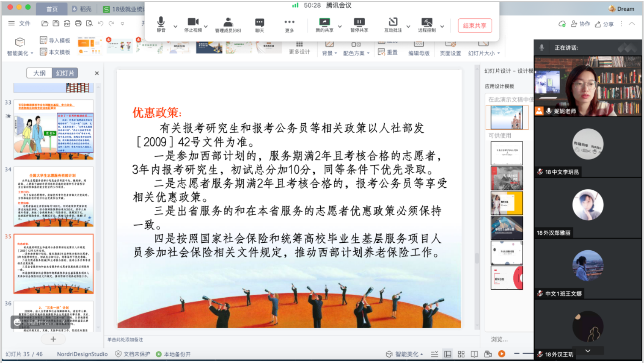
Task: Open print preview icon
Action: pos(89,23)
